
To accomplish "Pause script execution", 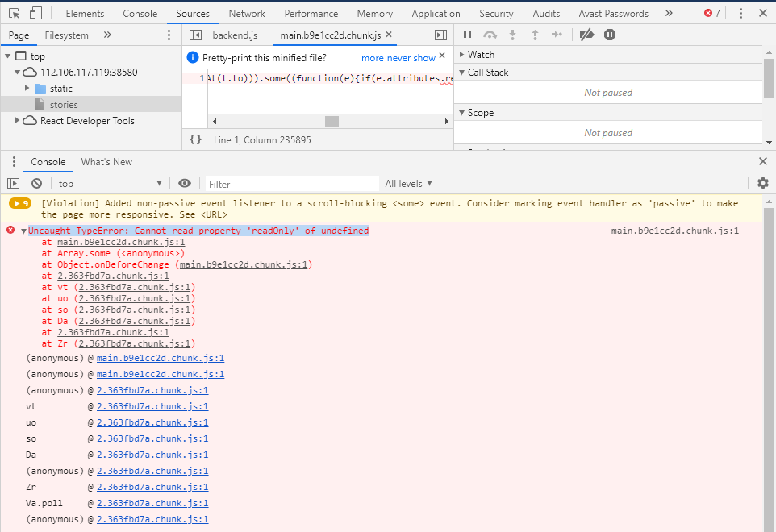I will point(467,35).
